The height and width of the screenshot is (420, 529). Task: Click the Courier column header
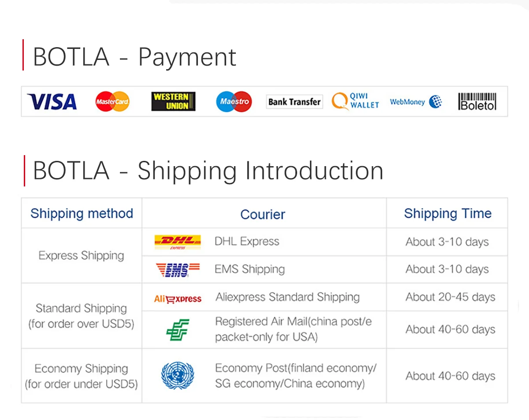pyautogui.click(x=263, y=214)
